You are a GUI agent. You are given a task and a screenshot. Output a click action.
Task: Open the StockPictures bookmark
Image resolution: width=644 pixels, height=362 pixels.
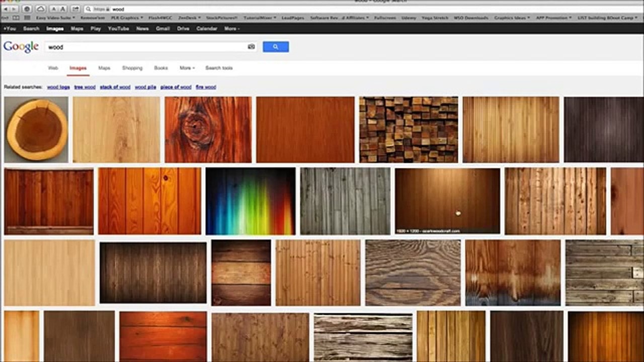click(x=221, y=18)
